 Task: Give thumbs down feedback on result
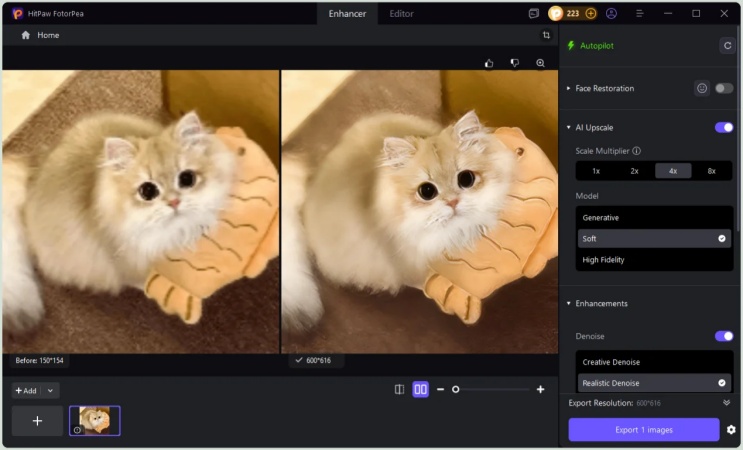(x=515, y=63)
